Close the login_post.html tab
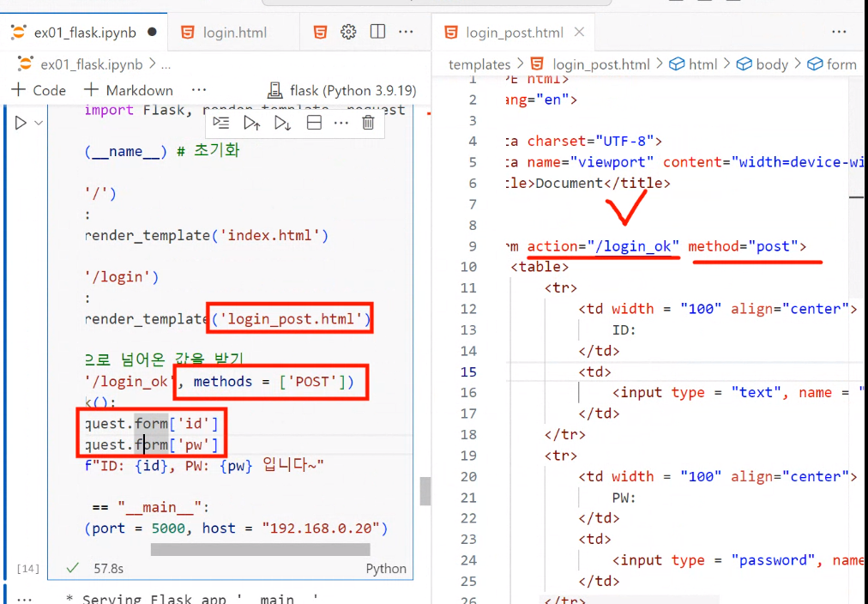The image size is (868, 604). (579, 32)
